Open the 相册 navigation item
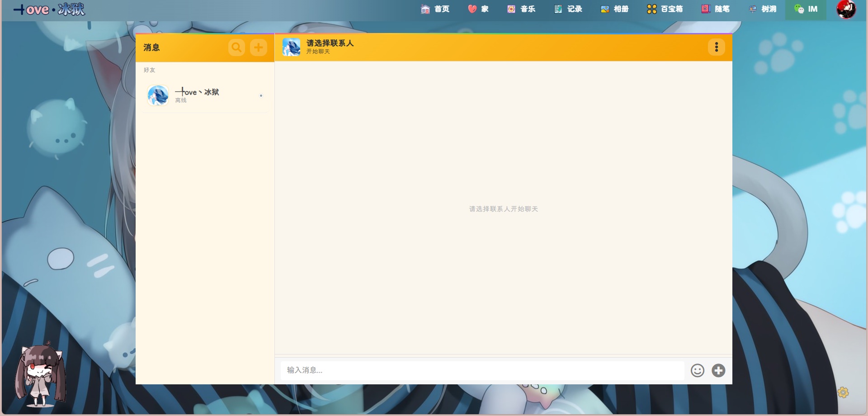 [615, 9]
